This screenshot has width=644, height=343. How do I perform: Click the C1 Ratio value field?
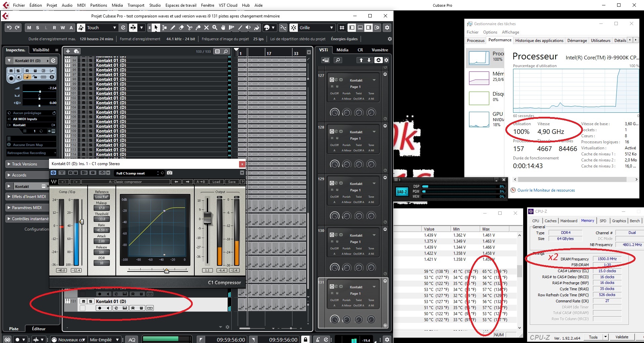click(101, 230)
